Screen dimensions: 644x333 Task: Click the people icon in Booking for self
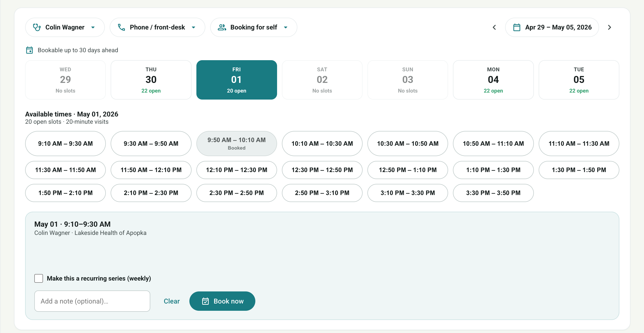tap(222, 27)
